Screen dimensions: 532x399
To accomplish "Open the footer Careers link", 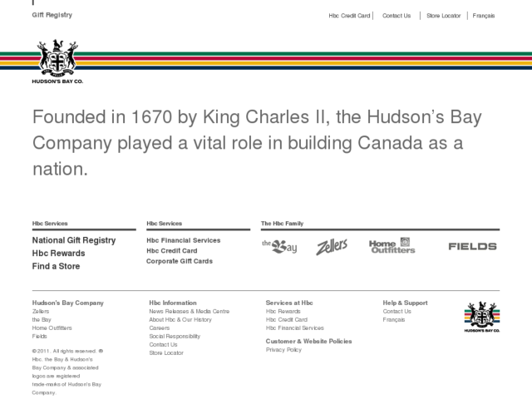I will click(160, 328).
